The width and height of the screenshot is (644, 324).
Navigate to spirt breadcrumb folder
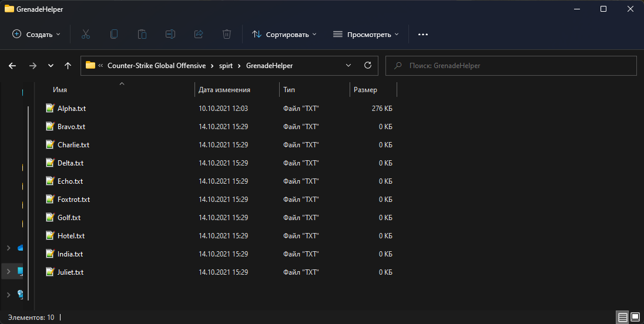pyautogui.click(x=226, y=66)
